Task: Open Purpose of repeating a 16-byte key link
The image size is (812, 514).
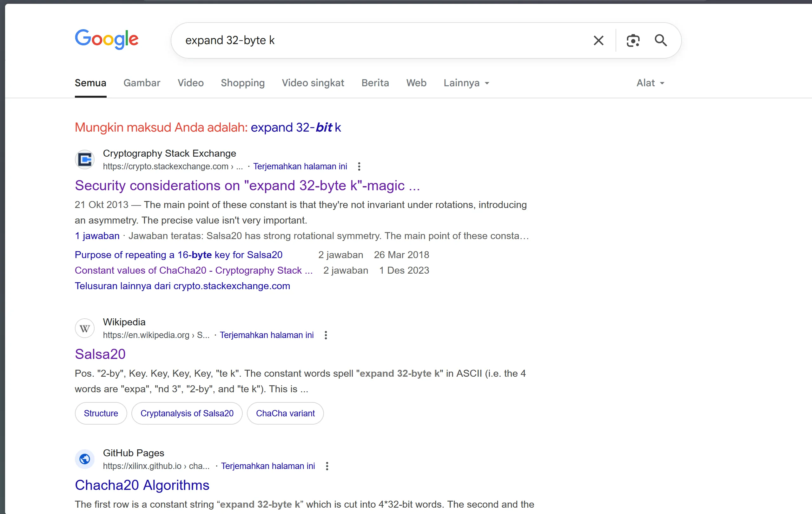Action: tap(178, 255)
